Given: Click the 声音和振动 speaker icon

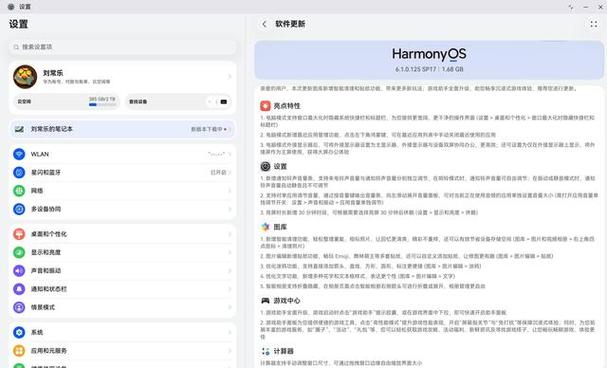Looking at the screenshot, I should coord(19,270).
